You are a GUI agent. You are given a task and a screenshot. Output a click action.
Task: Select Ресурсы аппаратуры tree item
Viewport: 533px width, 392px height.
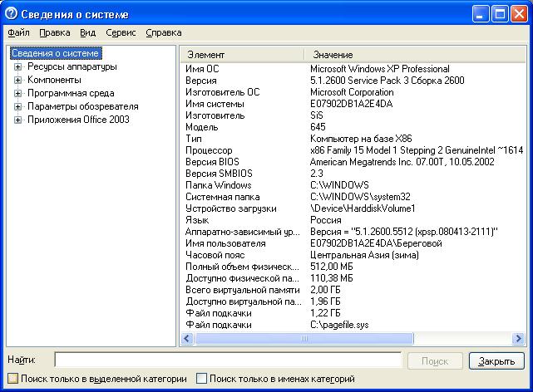click(72, 66)
